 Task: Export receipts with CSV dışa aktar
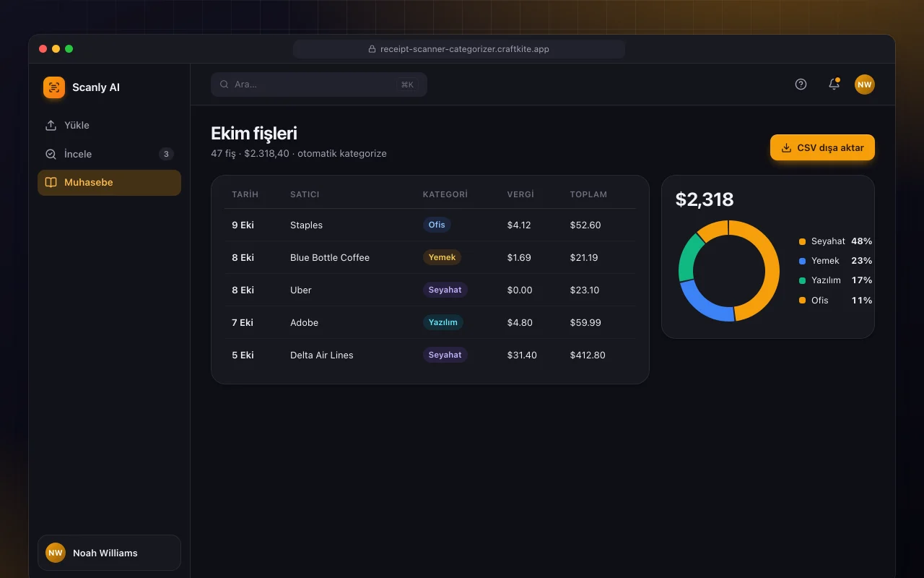[822, 147]
